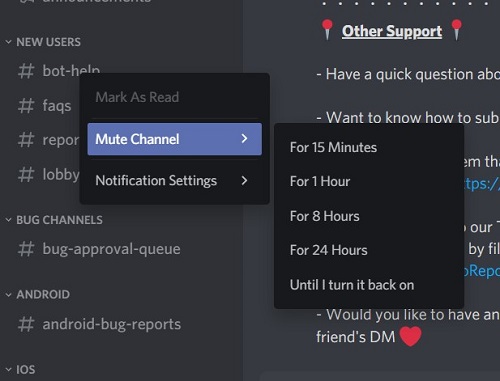Click the right red pushpin emoji
The height and width of the screenshot is (381, 500).
(x=456, y=29)
